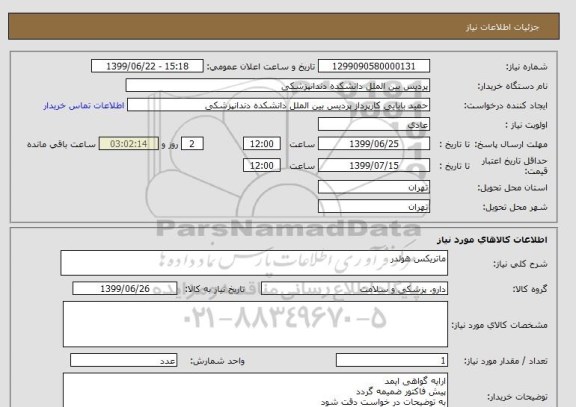576x407 pixels.
Task: Click the تعداد / مقدار مورد نیاز label
Action: tap(506, 361)
